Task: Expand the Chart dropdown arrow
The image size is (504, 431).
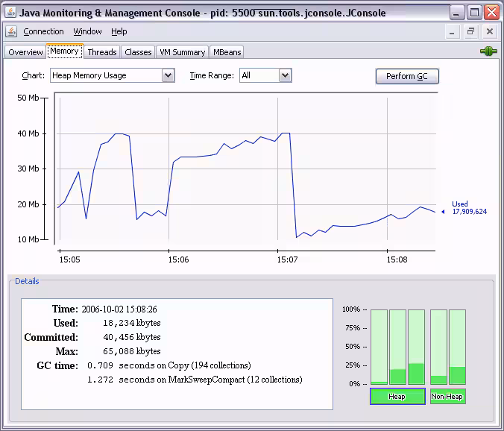Action: click(x=168, y=75)
